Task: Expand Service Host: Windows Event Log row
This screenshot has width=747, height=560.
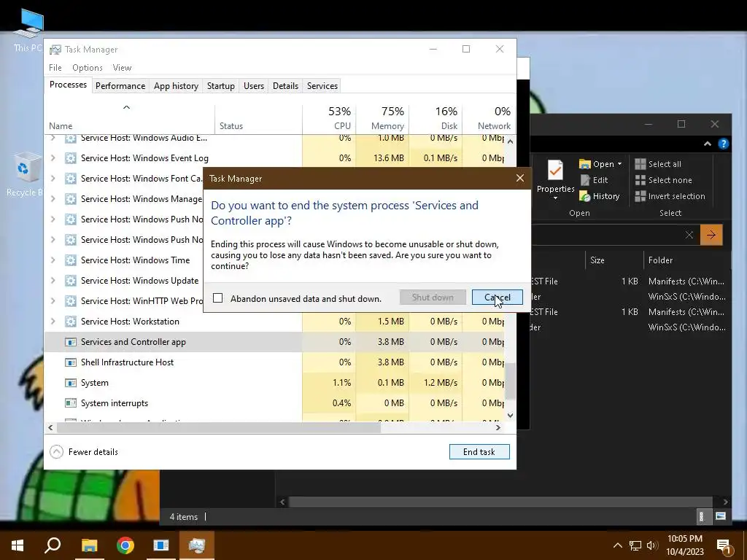Action: click(53, 157)
